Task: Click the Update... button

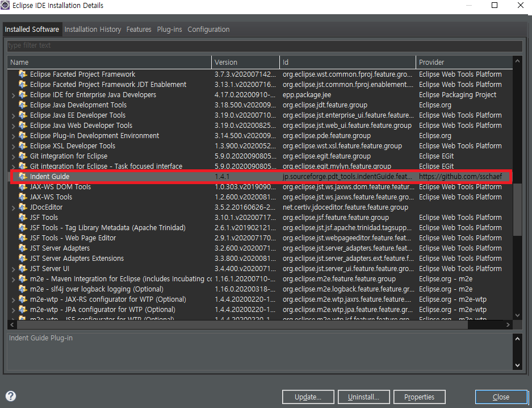Action: tap(308, 397)
